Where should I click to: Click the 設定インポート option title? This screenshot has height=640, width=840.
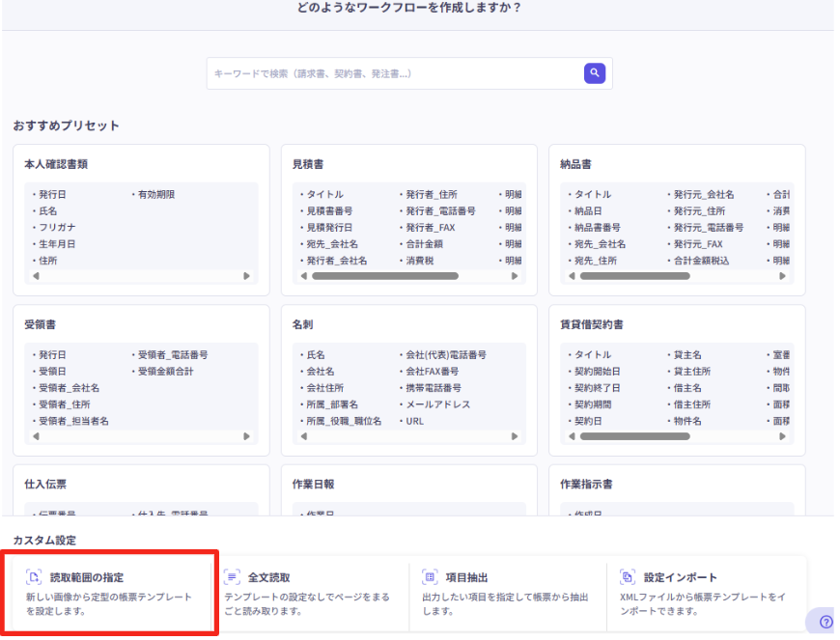click(x=680, y=577)
